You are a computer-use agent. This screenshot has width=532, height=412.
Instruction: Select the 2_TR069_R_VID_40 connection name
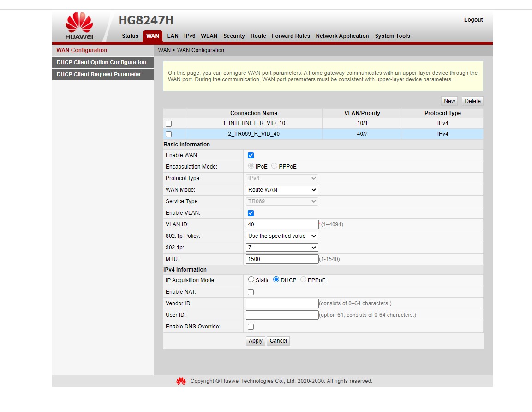point(254,134)
